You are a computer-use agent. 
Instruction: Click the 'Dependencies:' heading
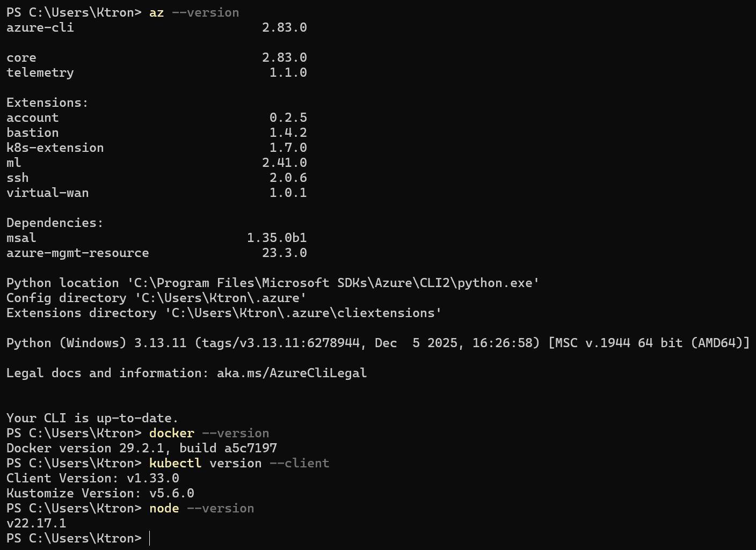tap(55, 223)
